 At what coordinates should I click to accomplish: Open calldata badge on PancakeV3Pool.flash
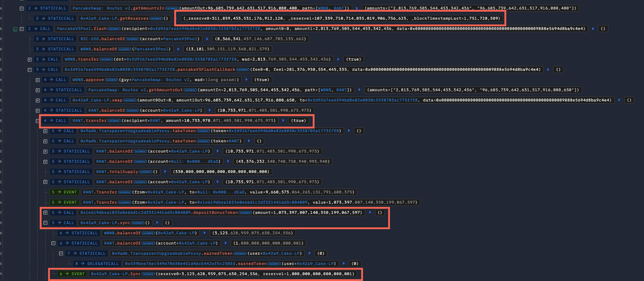pos(114,28)
